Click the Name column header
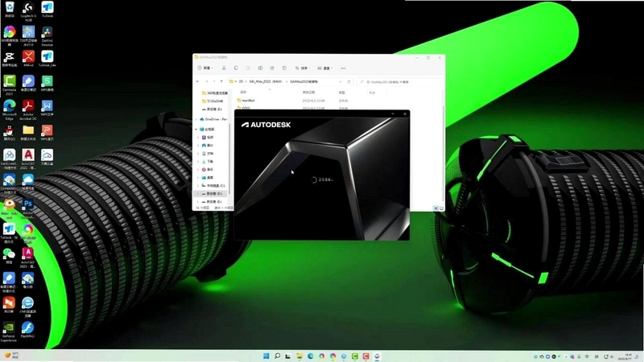 point(244,93)
